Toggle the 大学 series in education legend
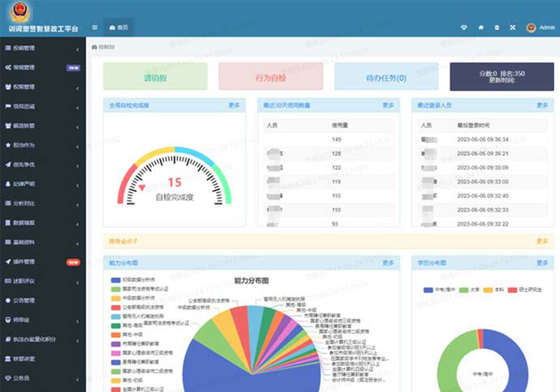The width and height of the screenshot is (560, 392). pyautogui.click(x=469, y=290)
